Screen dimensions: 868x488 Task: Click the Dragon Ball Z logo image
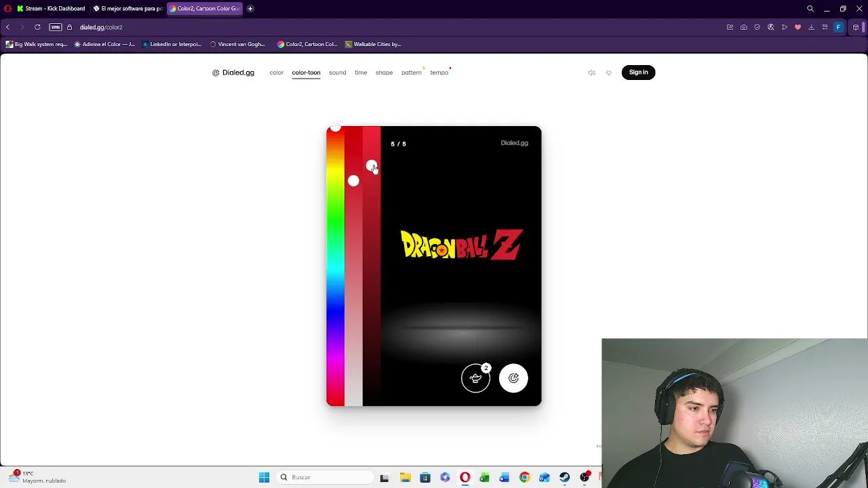point(461,245)
